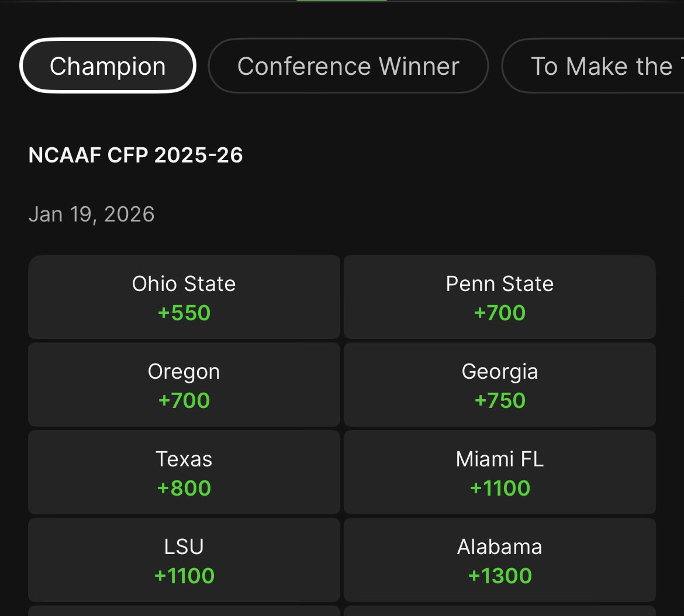684x616 pixels.
Task: Tap the Miami FL selection
Action: click(x=499, y=472)
